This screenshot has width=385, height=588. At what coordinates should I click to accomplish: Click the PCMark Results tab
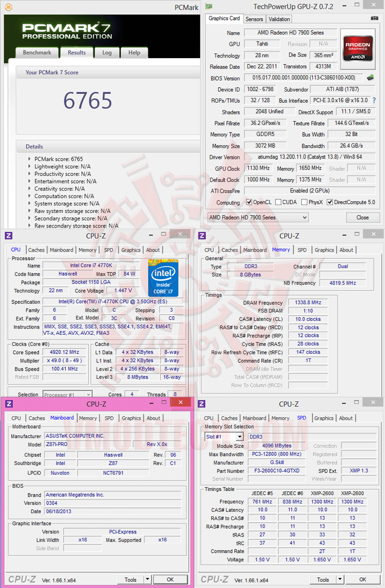[x=76, y=52]
